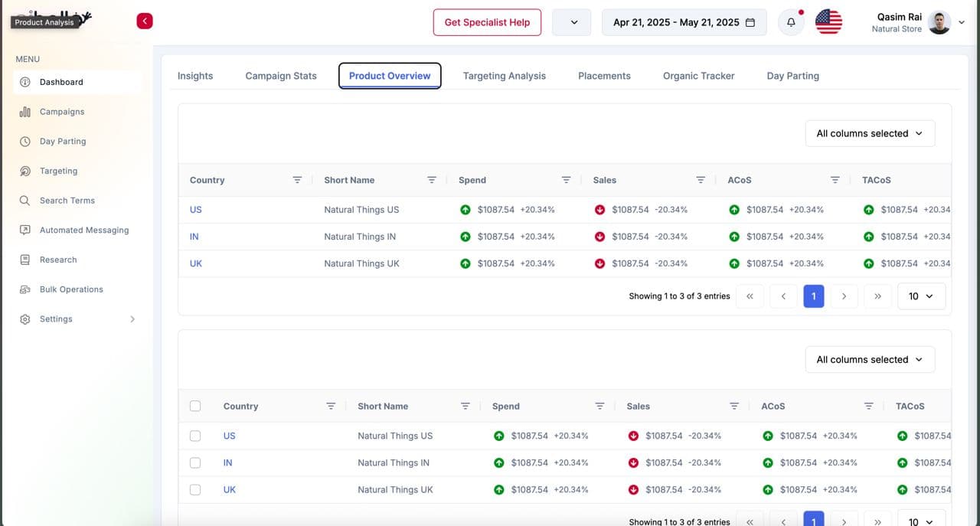This screenshot has width=980, height=526.
Task: Collapse the sidebar with red arrow button
Action: pos(145,21)
